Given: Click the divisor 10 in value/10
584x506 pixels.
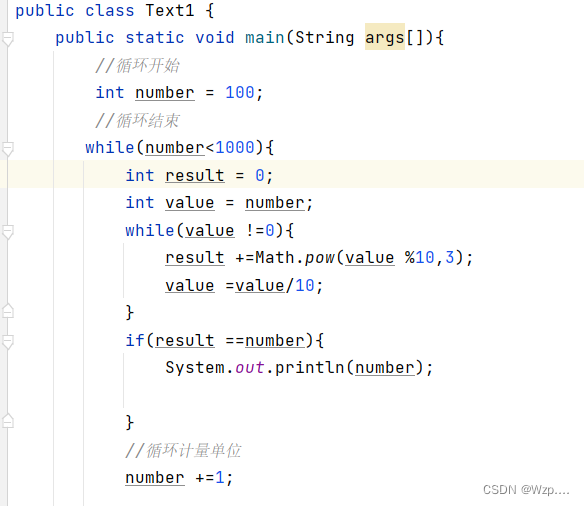Looking at the screenshot, I should click(x=305, y=286).
